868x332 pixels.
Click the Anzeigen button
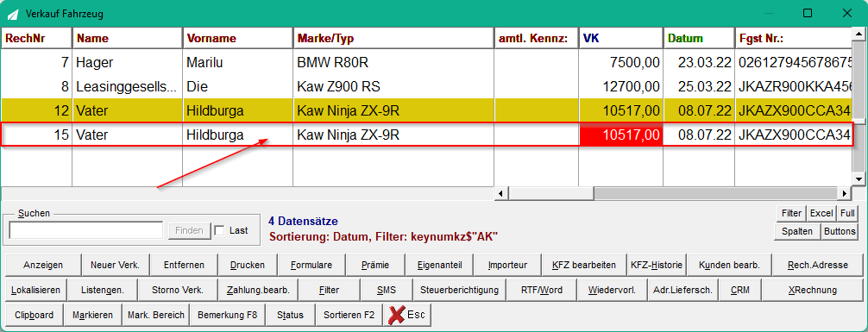pos(43,265)
